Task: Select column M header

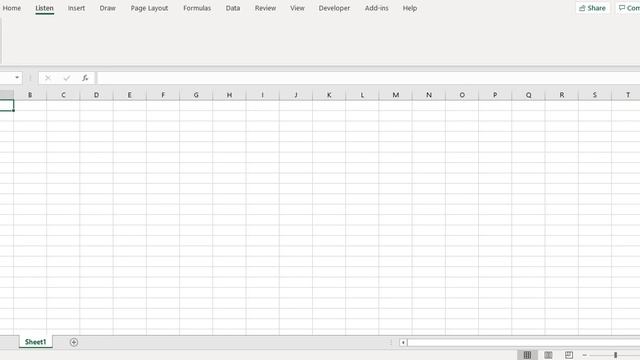Action: click(396, 95)
